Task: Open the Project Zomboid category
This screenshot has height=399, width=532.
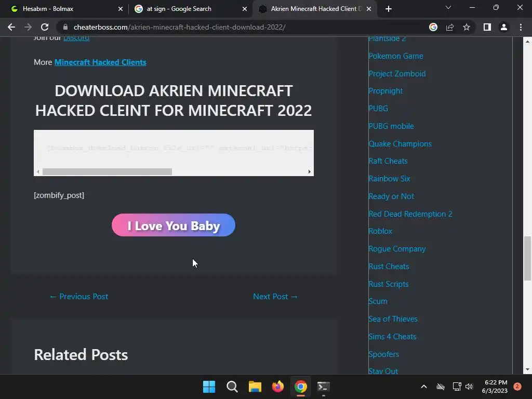Action: coord(397,74)
